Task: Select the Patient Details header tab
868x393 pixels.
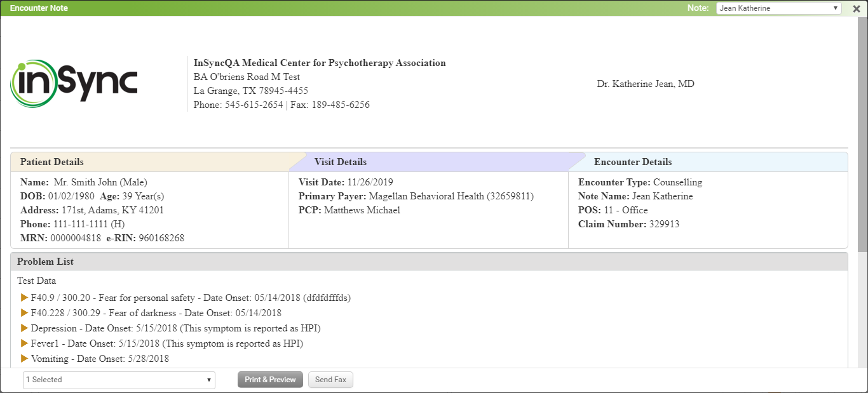Action: [52, 162]
